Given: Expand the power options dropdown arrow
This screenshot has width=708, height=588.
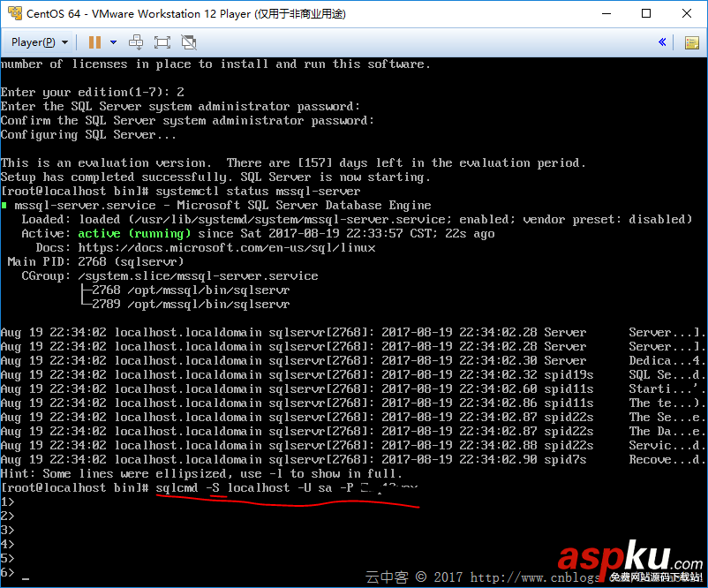Looking at the screenshot, I should coord(113,42).
